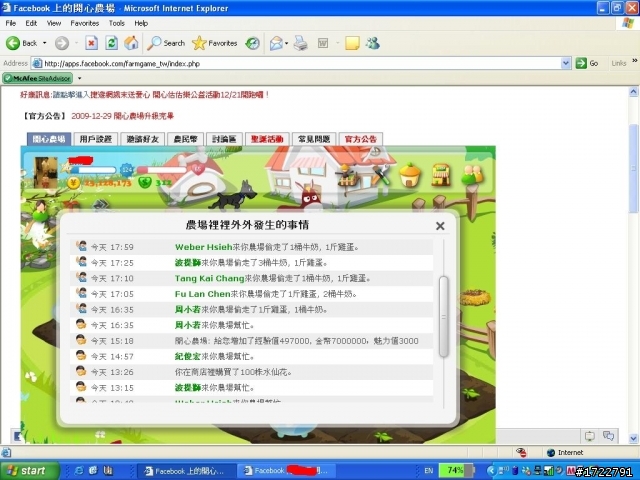Open the shop storefront icon
The height and width of the screenshot is (480, 640).
tap(441, 176)
